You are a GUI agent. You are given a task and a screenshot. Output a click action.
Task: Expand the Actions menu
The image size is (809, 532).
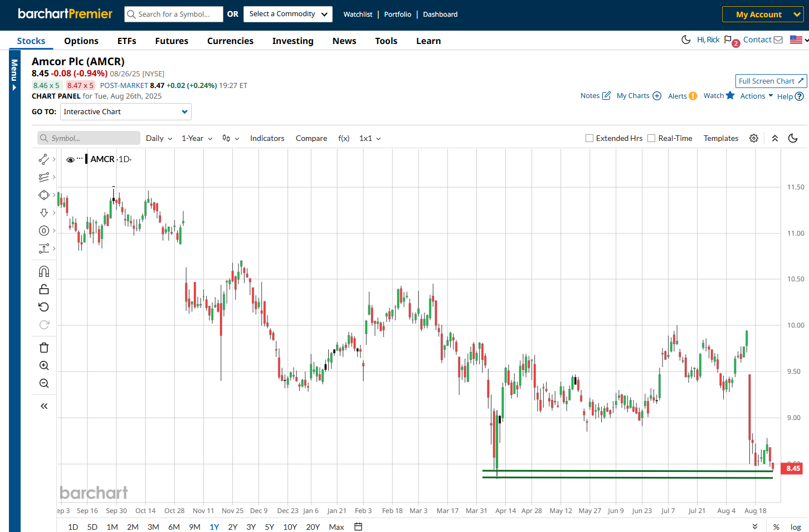(x=757, y=96)
